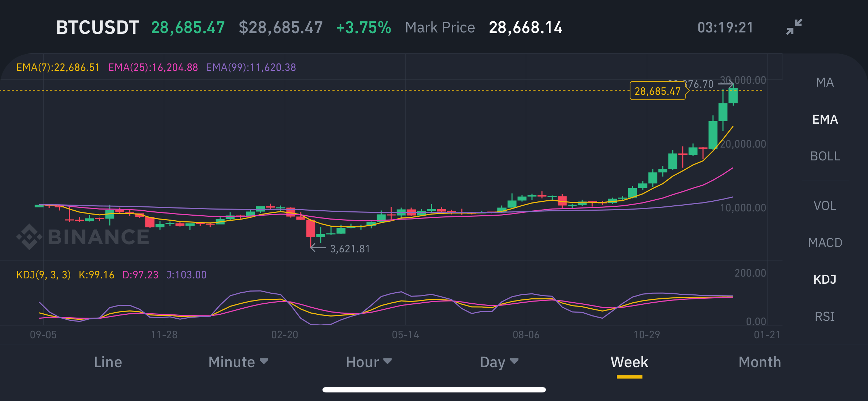
Task: Expand the Hour interval dropdown
Action: (369, 362)
